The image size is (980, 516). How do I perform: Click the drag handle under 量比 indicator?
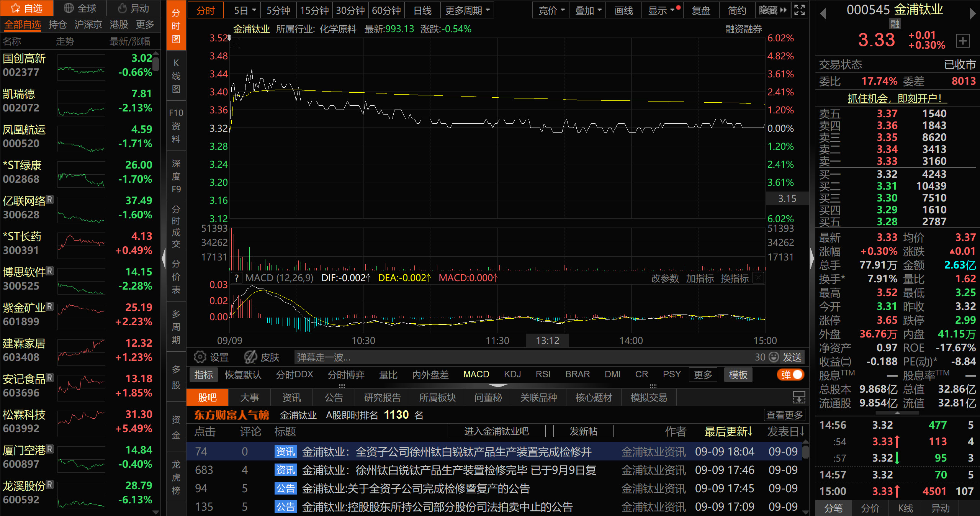pos(342,385)
